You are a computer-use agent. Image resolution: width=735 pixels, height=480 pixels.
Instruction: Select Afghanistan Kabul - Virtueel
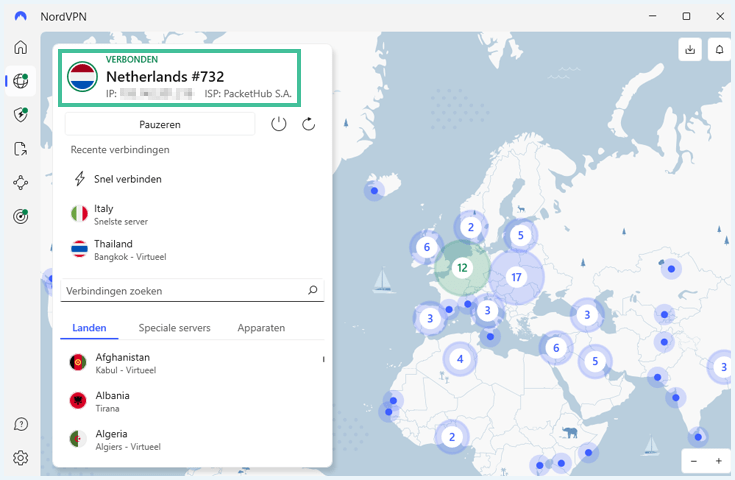(x=192, y=363)
